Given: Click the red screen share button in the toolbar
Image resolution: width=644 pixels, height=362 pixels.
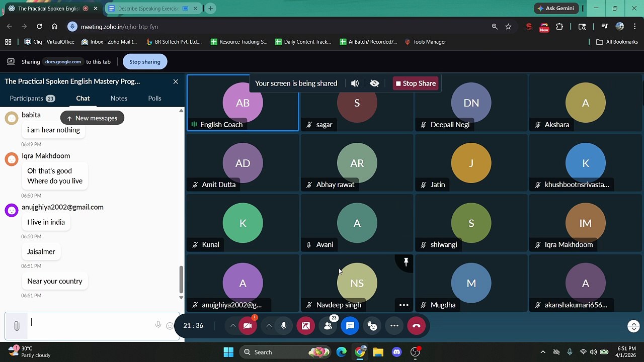Looking at the screenshot, I should [305, 326].
